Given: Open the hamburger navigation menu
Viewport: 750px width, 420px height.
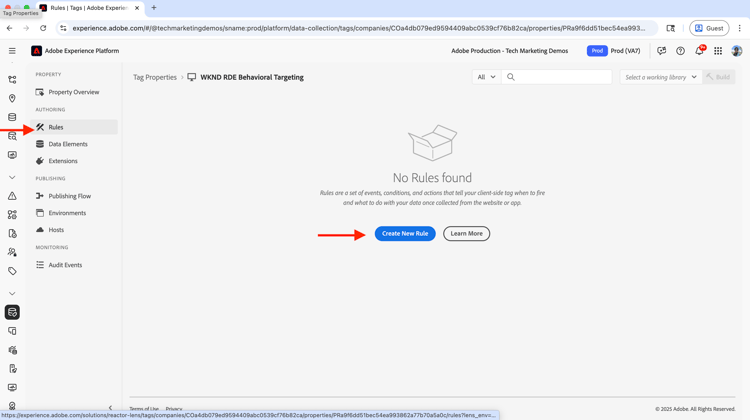Looking at the screenshot, I should coord(12,51).
